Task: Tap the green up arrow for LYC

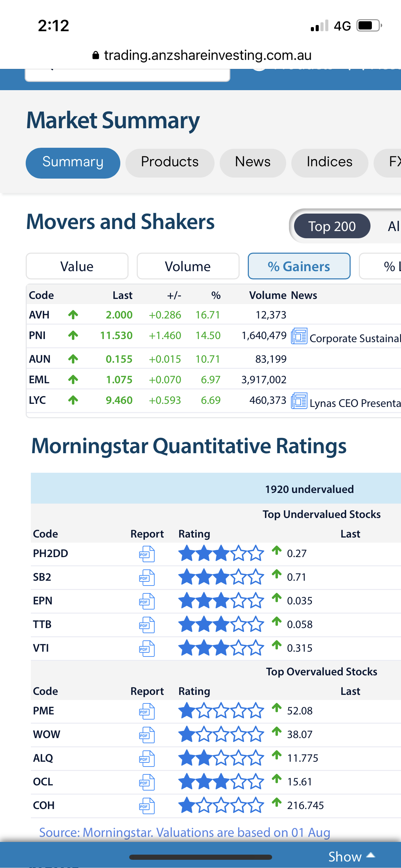Action: 73,400
